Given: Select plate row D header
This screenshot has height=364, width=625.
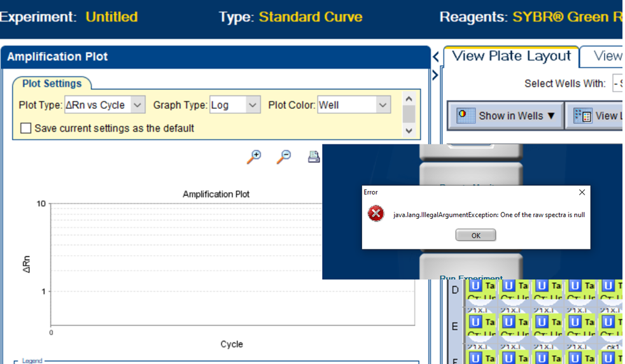Looking at the screenshot, I should point(455,290).
